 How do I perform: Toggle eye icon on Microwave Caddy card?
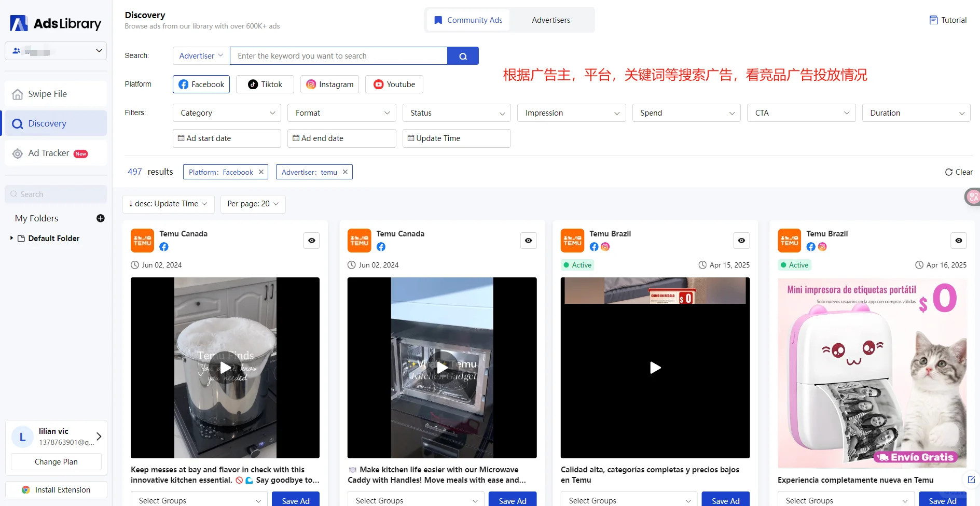click(528, 241)
